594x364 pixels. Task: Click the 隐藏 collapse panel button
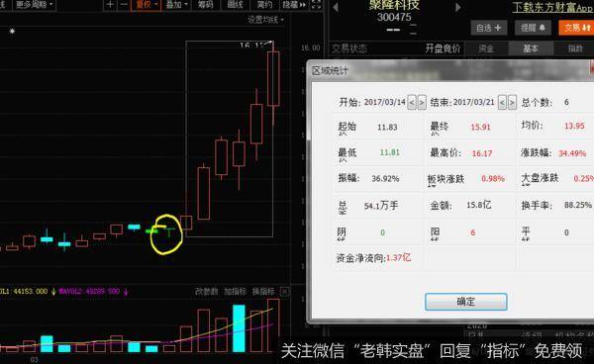294,5
